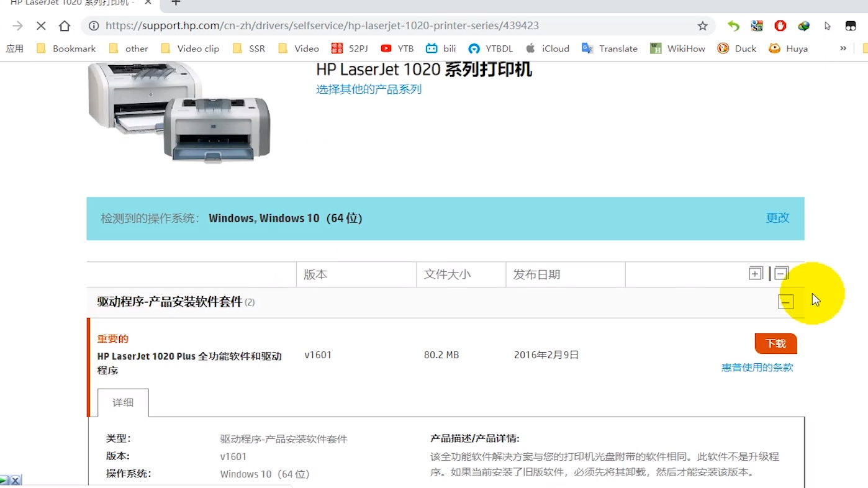Open the Huya bookmark
The width and height of the screenshot is (868, 488).
(x=788, y=48)
